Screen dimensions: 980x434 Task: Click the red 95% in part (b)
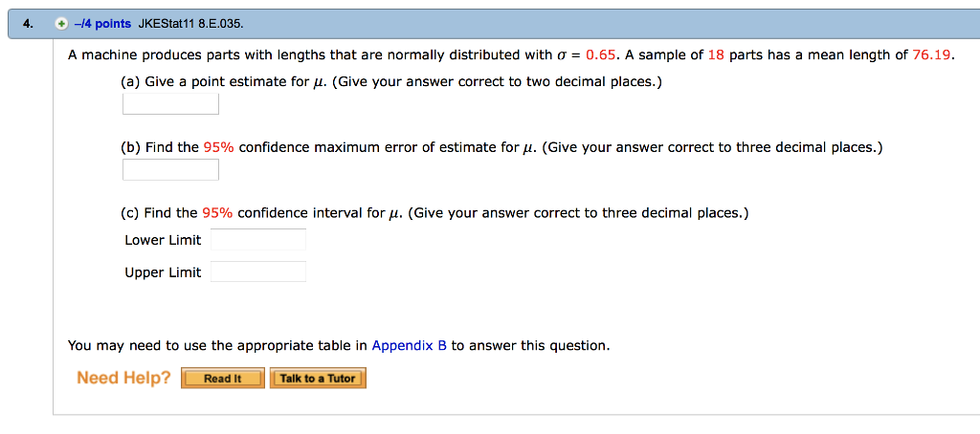coord(218,147)
